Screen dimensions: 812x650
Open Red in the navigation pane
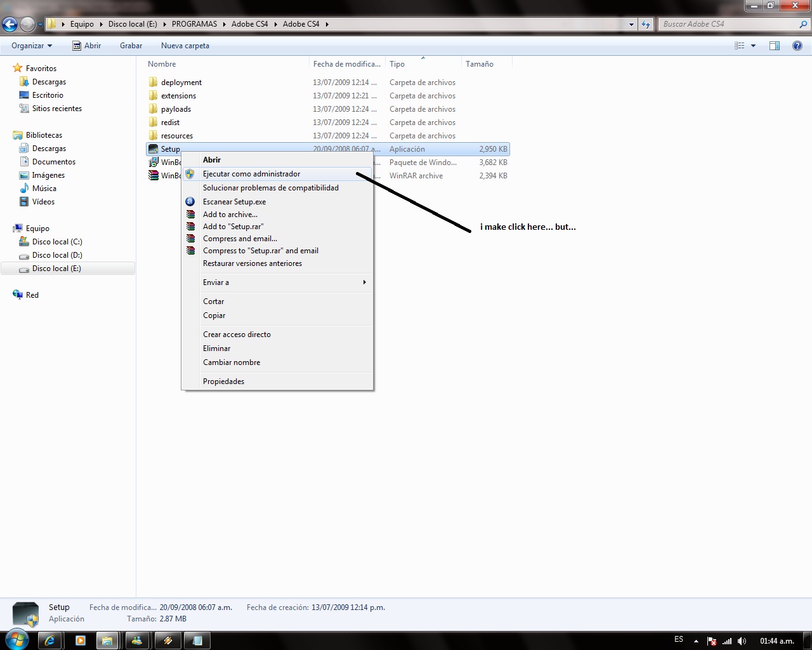[x=32, y=295]
